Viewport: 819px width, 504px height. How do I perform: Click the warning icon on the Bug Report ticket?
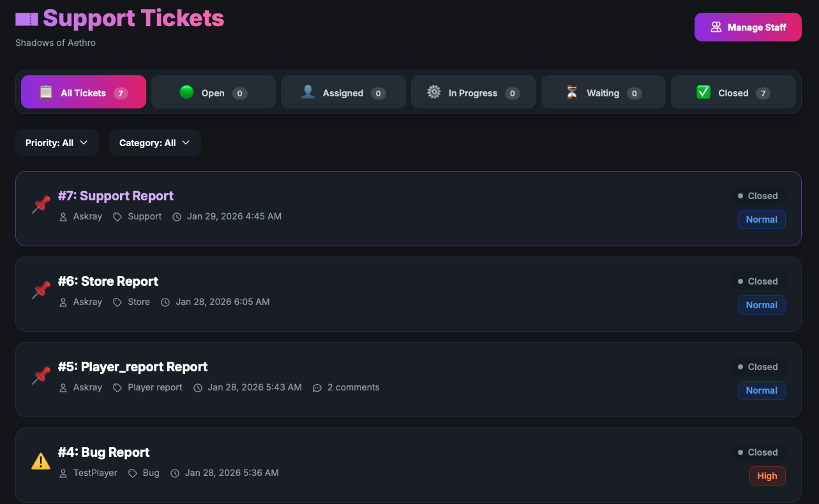40,461
